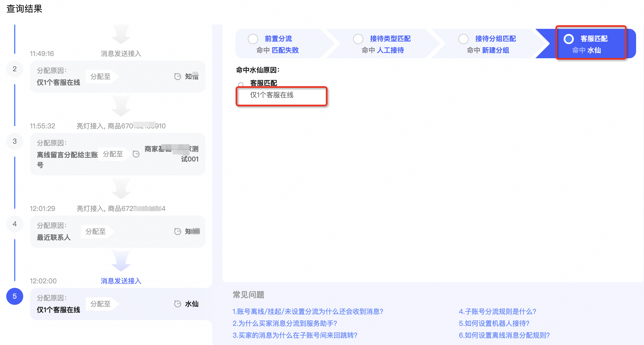644x345 pixels.
Task: Click the blue 消息发送接入 link at 12:02:00
Action: pyautogui.click(x=121, y=281)
